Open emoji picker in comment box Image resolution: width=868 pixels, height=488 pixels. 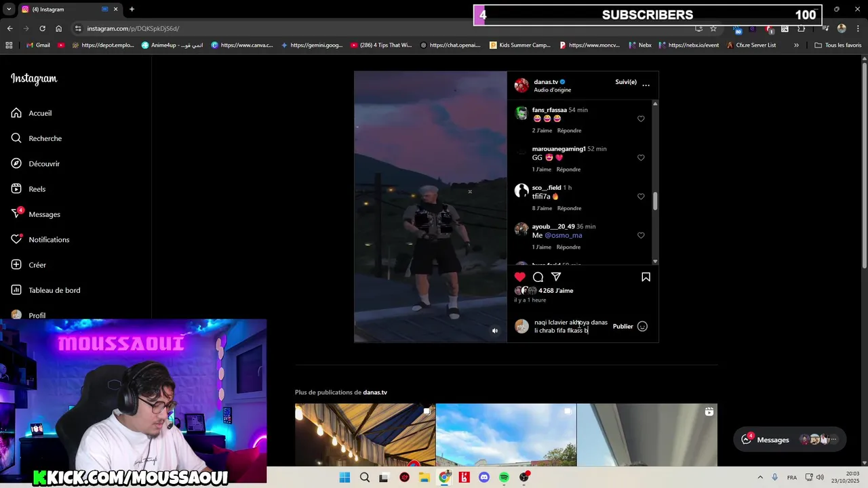tap(642, 326)
